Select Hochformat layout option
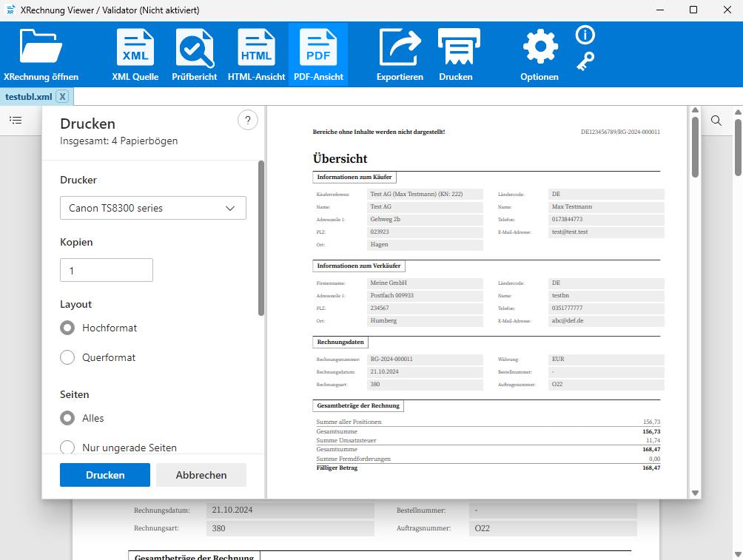 pos(67,328)
